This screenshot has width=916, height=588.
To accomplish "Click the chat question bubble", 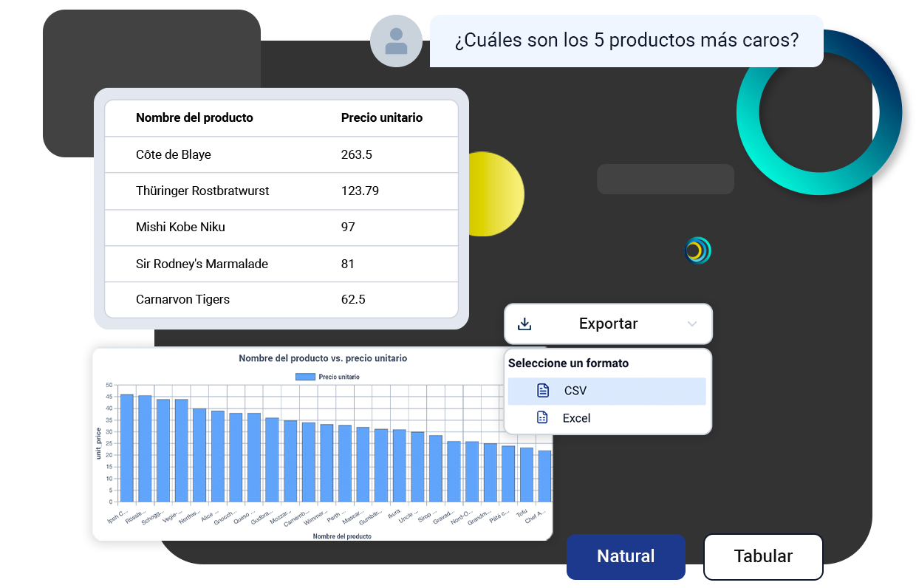I will tap(626, 41).
